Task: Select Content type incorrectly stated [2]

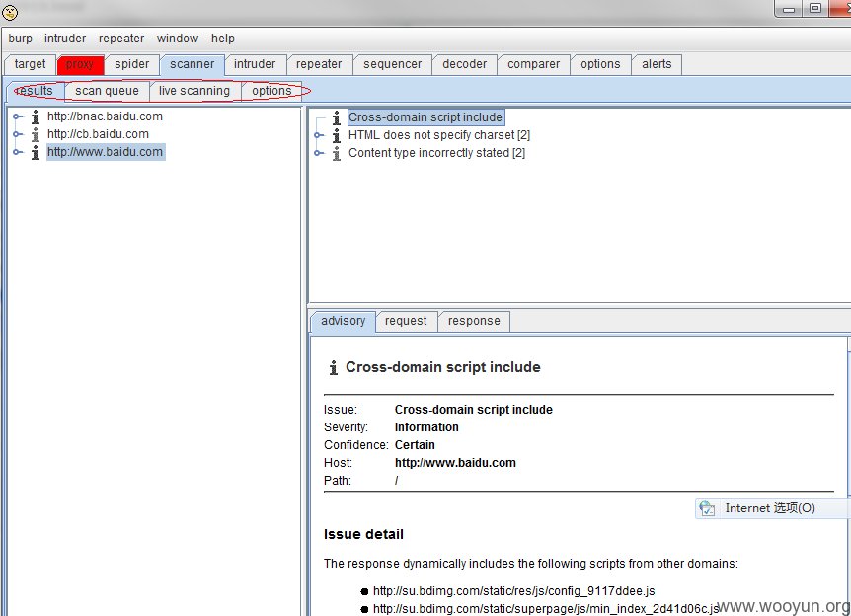Action: [x=437, y=153]
